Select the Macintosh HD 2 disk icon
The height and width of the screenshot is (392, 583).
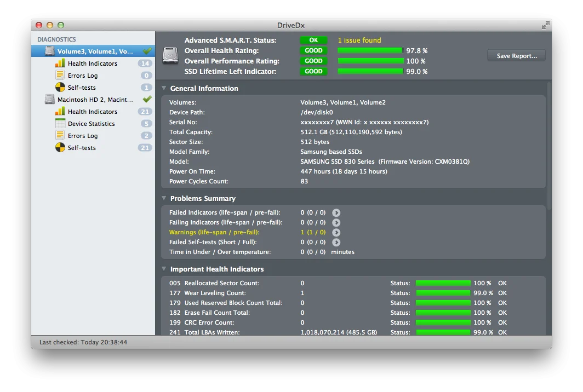[48, 99]
